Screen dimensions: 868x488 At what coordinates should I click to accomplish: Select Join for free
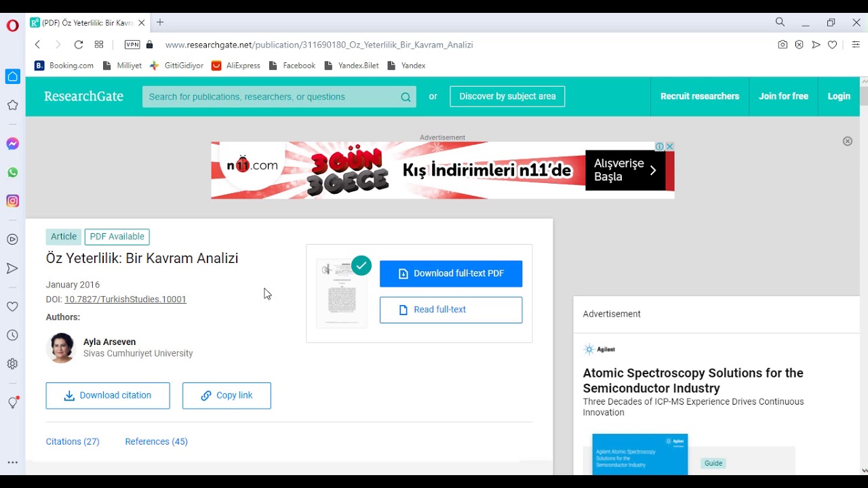(x=783, y=96)
